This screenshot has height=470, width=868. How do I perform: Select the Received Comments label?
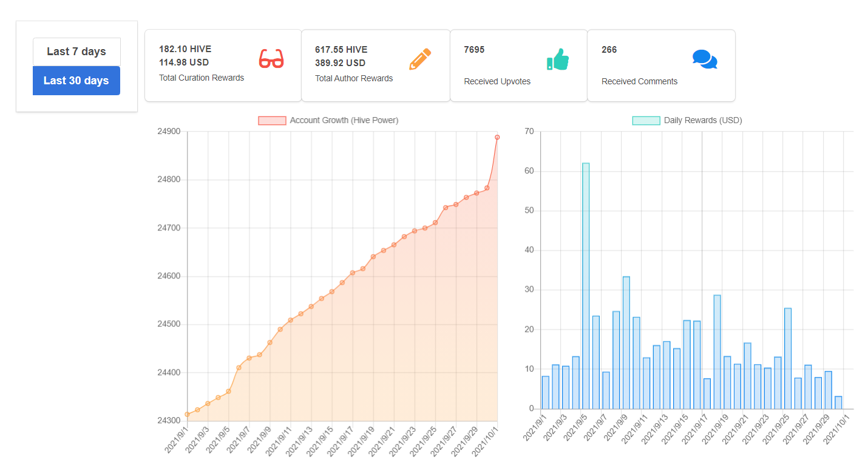coord(640,81)
